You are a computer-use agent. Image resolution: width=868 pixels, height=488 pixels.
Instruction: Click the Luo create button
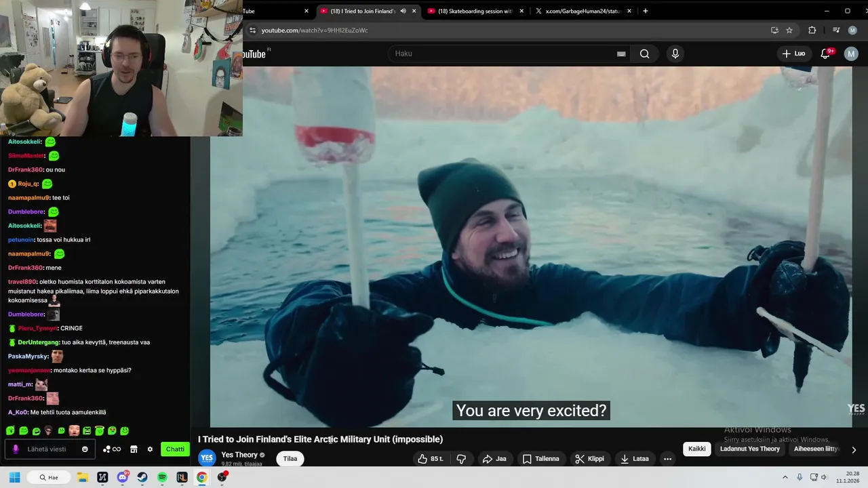(x=793, y=54)
